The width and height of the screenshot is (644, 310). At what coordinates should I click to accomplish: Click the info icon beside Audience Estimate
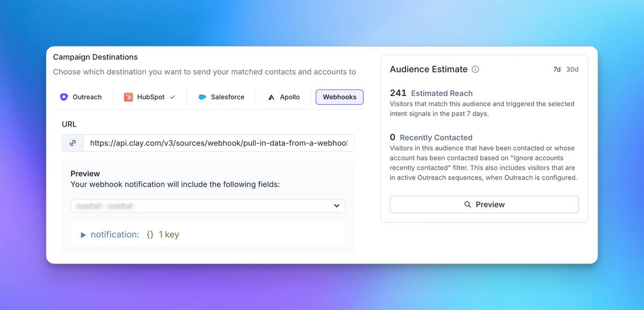coord(475,69)
